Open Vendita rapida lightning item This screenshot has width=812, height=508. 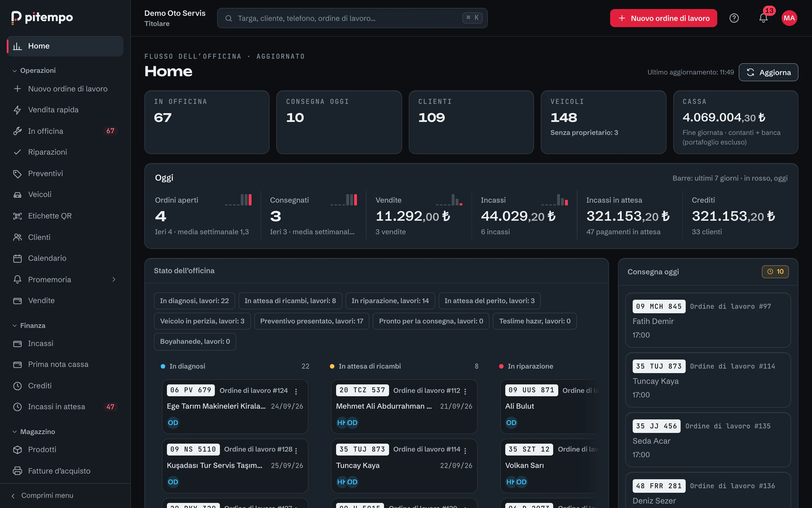tap(65, 110)
